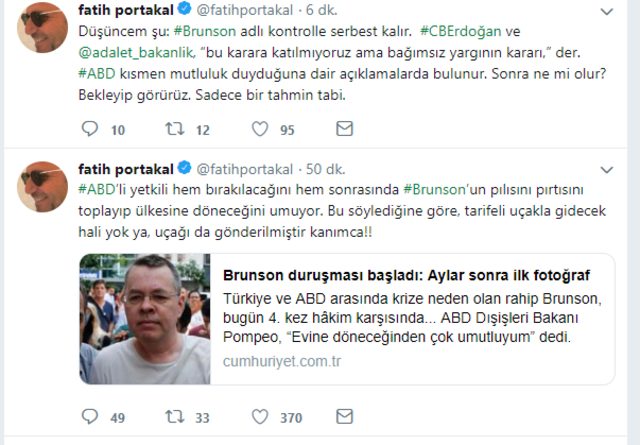The width and height of the screenshot is (640, 445).
Task: Expand the second tweet's more-options chevron
Action: click(607, 170)
